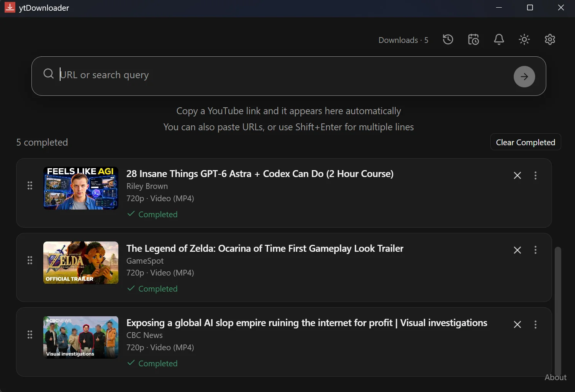The image size is (575, 392).
Task: Maximize the ytDownloader window
Action: (530, 8)
